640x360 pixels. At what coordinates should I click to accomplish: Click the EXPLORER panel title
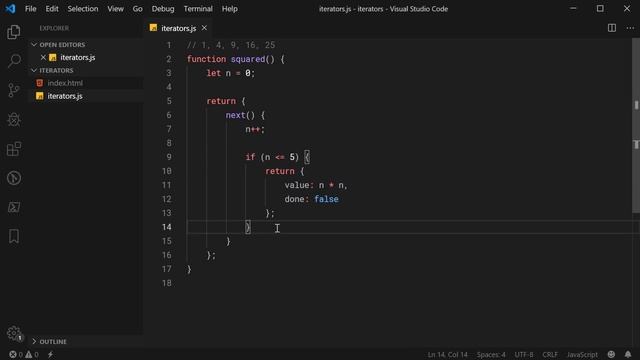[54, 28]
